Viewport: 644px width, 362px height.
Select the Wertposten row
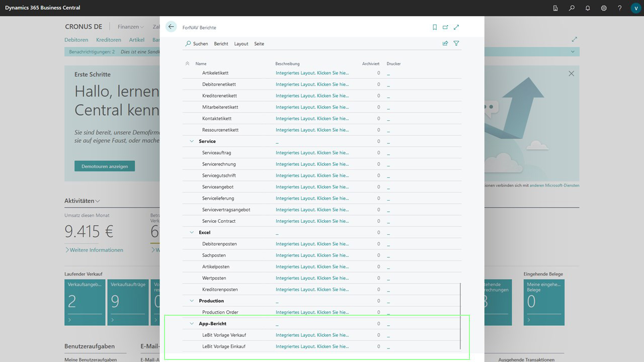(x=321, y=278)
